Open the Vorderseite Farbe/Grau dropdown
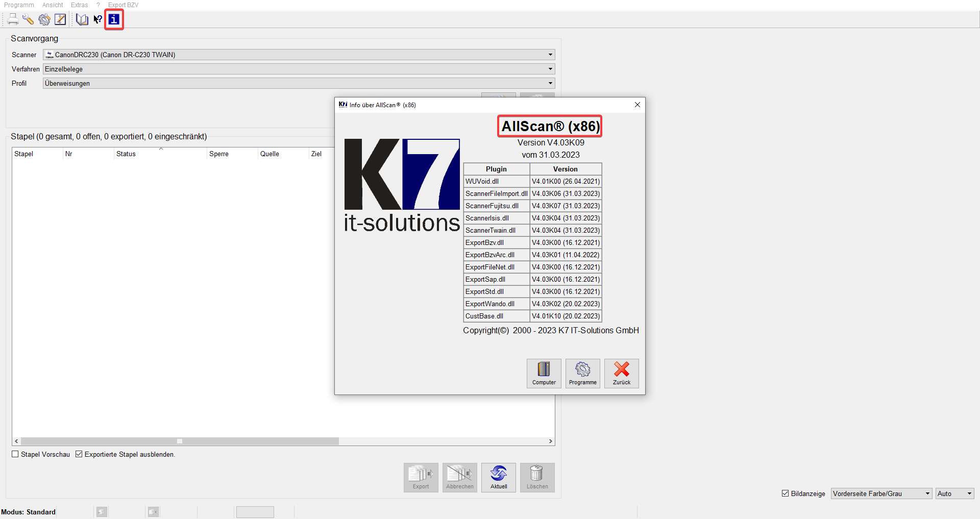 pyautogui.click(x=881, y=493)
